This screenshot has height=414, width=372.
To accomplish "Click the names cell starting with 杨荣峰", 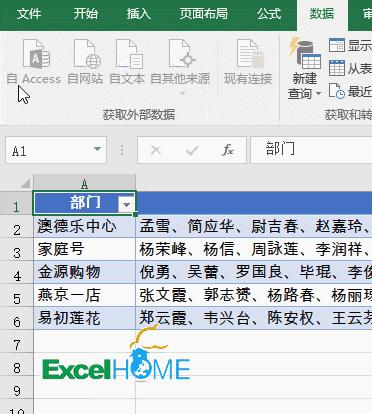I will (254, 249).
